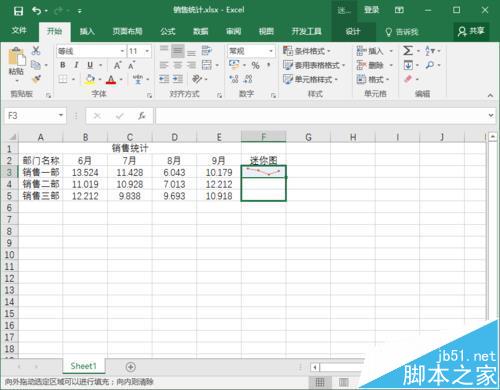
Task: Open 套用表格格式 table format menu
Action: 314,65
